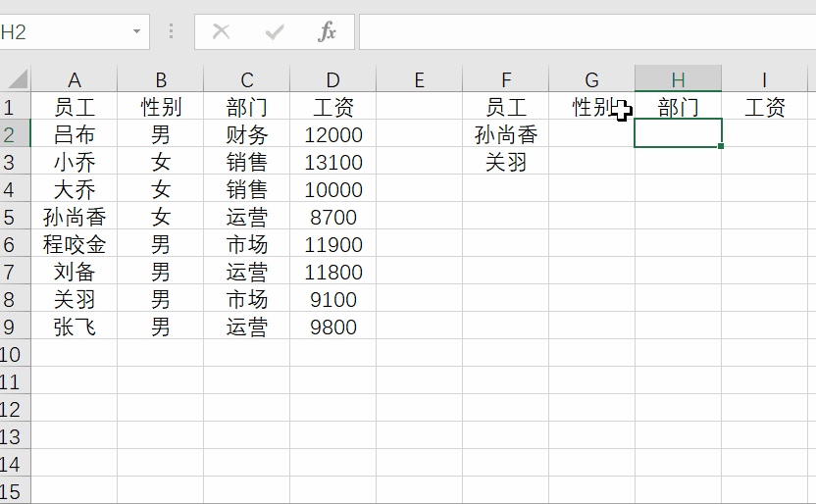Select column B header

pos(160,79)
